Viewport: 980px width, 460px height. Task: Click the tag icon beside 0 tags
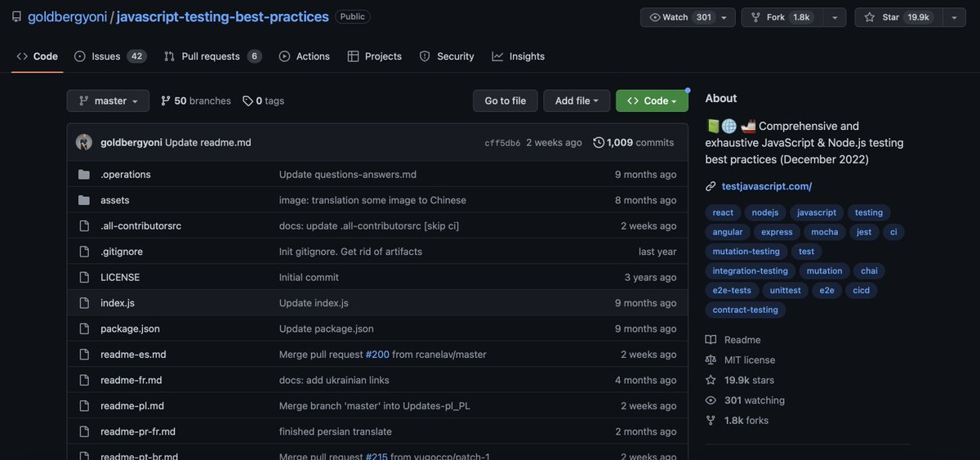tap(247, 100)
